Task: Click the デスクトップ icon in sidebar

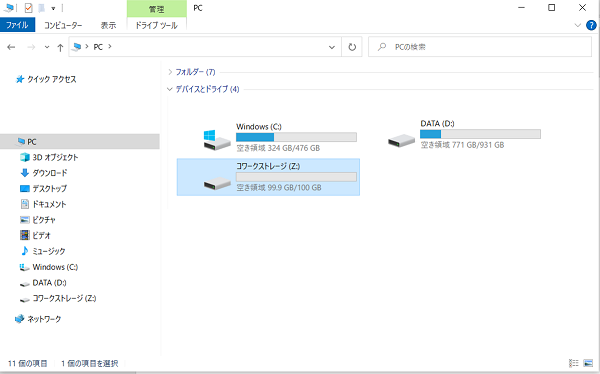Action: pos(24,189)
